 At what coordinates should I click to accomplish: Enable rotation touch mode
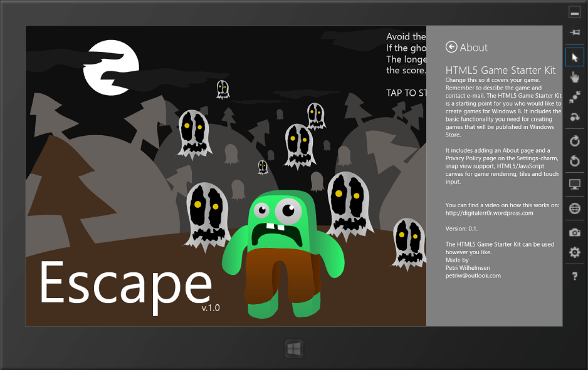click(x=574, y=117)
